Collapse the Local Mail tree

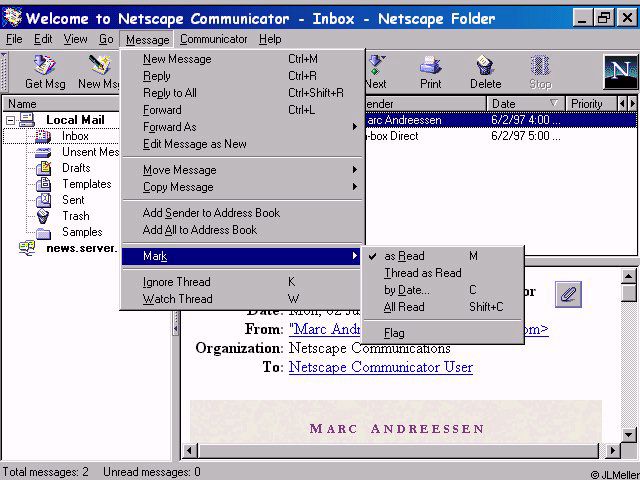(x=11, y=120)
